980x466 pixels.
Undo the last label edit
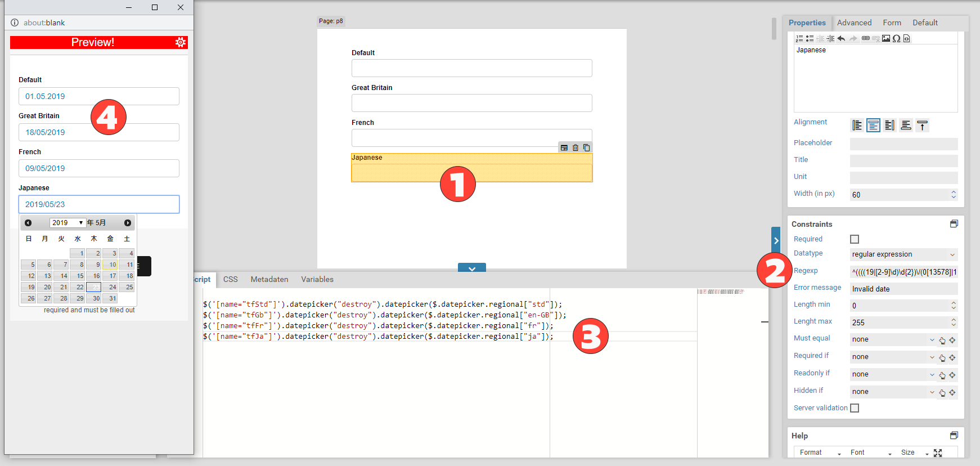[841, 39]
